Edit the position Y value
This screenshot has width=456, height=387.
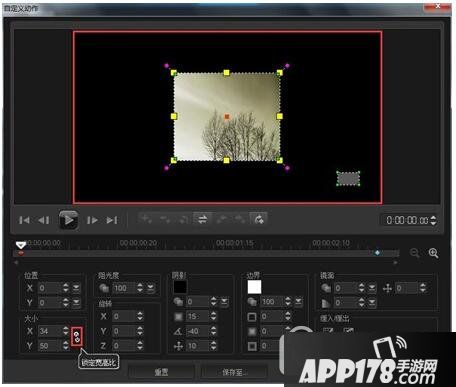pos(49,302)
